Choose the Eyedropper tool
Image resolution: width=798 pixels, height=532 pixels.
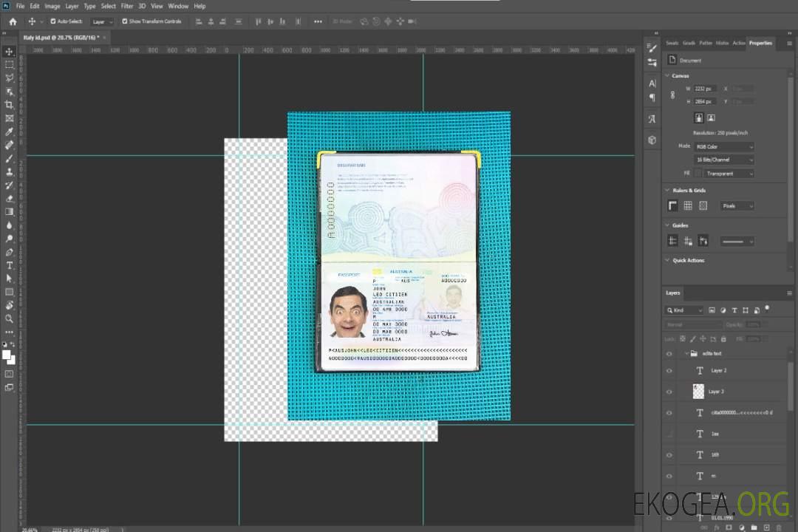10,132
